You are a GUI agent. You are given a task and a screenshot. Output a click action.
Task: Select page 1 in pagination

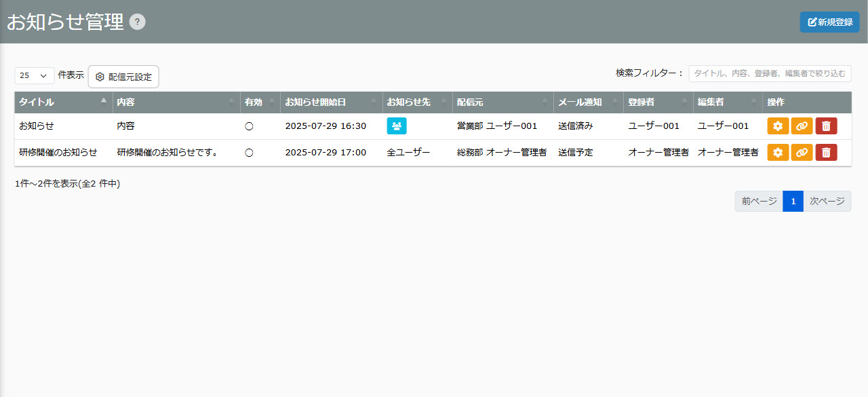(793, 202)
